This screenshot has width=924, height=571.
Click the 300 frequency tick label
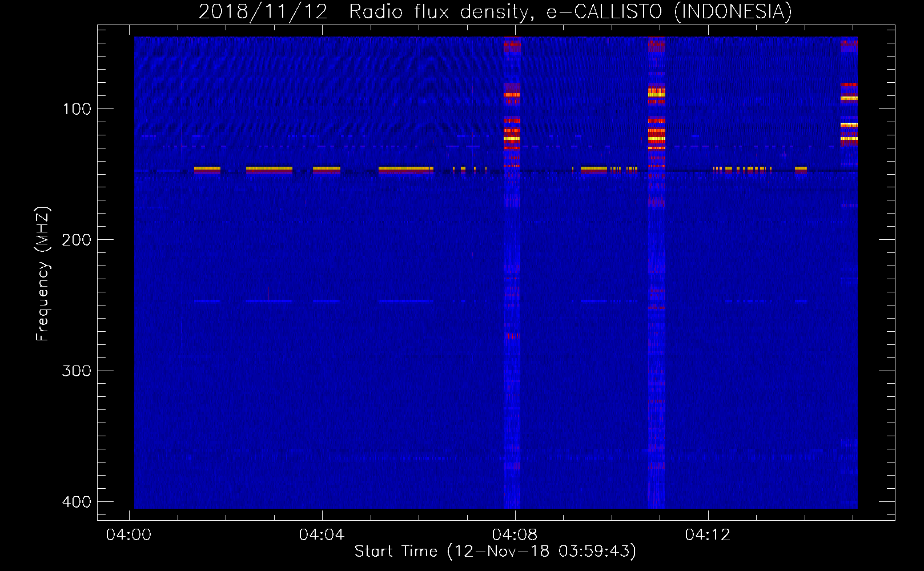(x=77, y=371)
